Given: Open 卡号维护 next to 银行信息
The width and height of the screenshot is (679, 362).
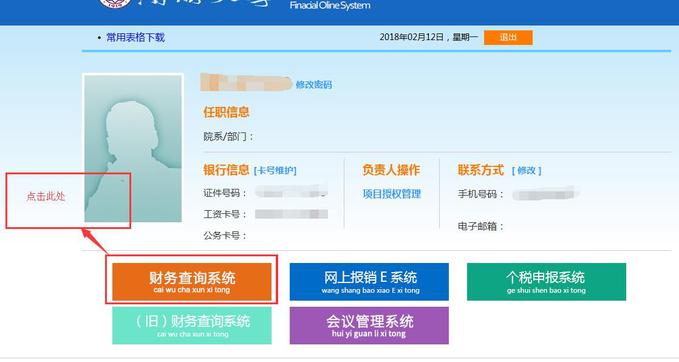Looking at the screenshot, I should coord(275,171).
